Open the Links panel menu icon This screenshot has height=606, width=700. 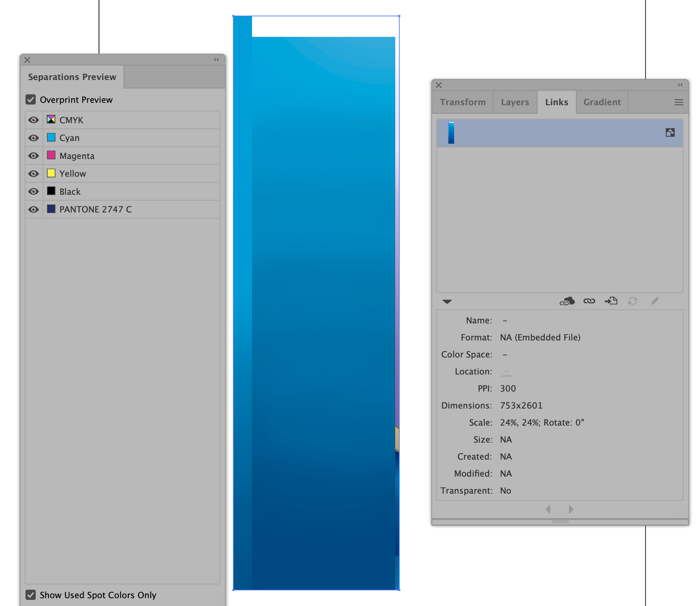tap(679, 102)
